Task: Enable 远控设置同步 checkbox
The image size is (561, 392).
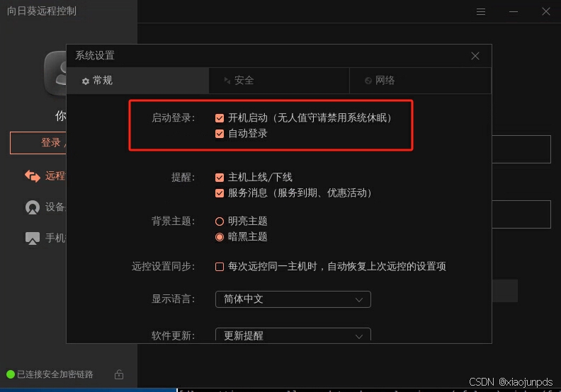Action: 220,267
